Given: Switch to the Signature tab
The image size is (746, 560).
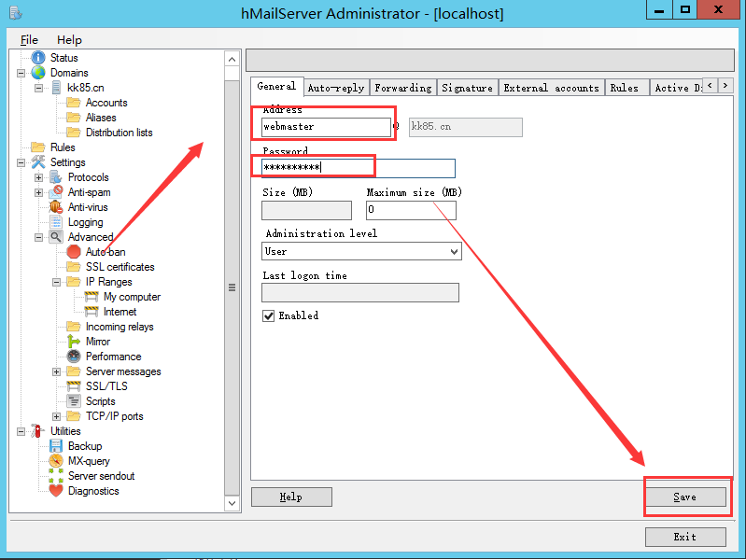Looking at the screenshot, I should 467,88.
